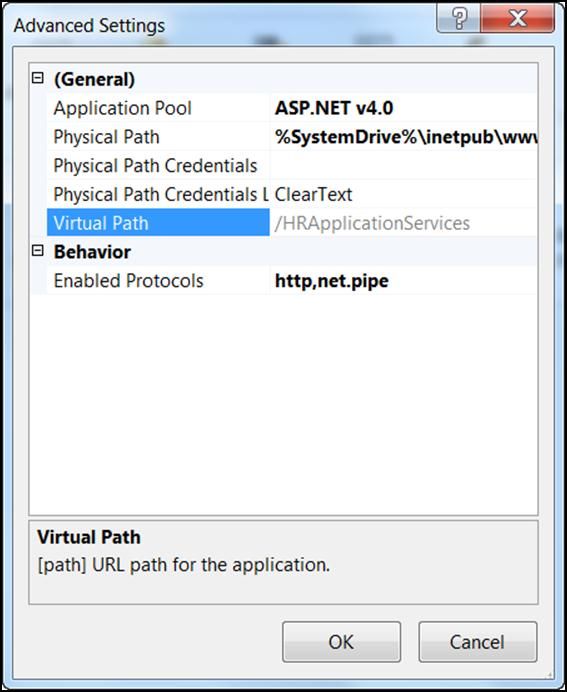Edit the http,net.pipe protocols value
This screenshot has width=567, height=692.
pos(403,280)
